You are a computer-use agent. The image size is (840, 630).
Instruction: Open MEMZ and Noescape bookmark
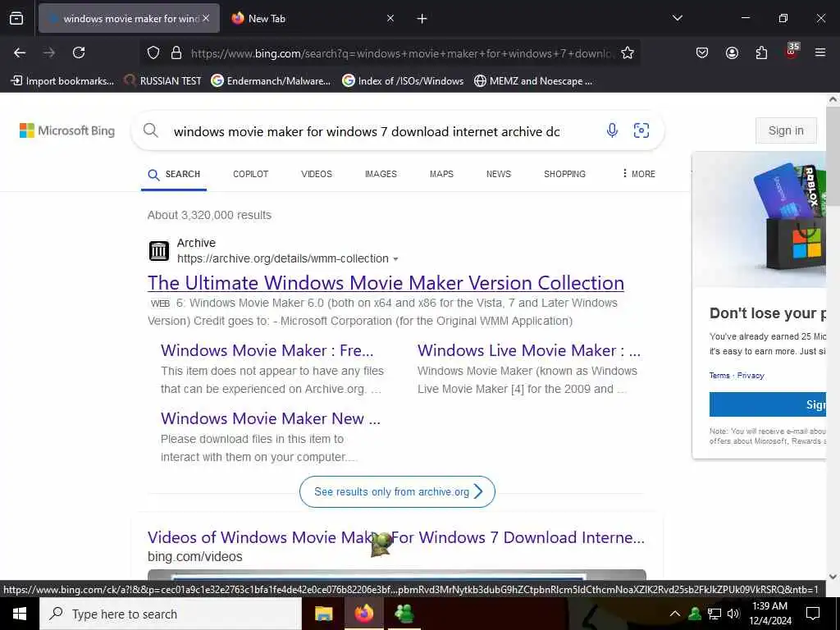[533, 81]
